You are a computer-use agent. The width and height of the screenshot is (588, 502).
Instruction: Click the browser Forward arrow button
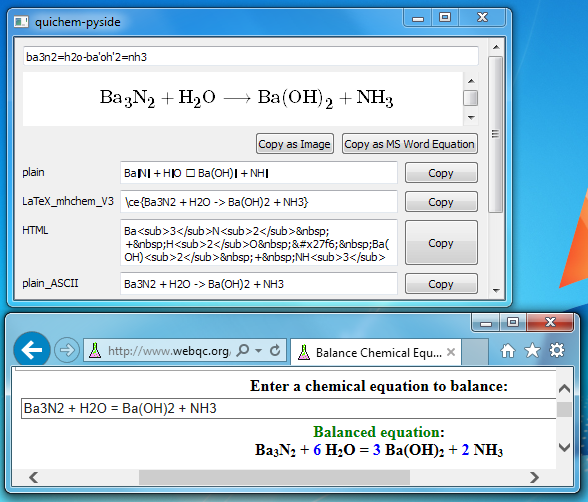tap(67, 351)
